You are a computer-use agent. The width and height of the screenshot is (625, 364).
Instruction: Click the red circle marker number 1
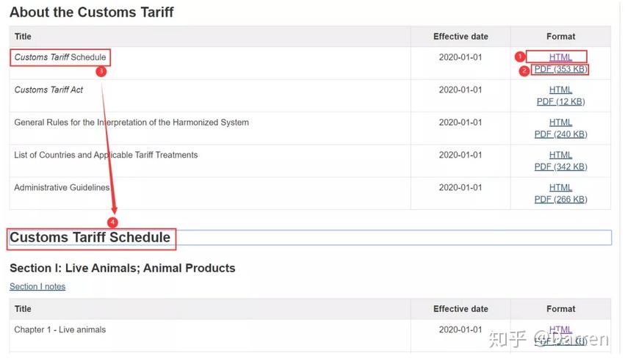tap(519, 57)
